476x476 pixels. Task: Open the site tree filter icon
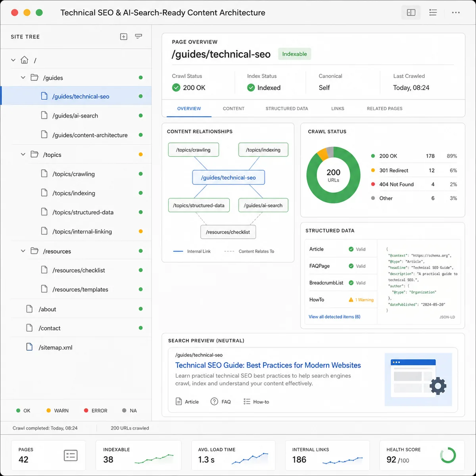(138, 36)
